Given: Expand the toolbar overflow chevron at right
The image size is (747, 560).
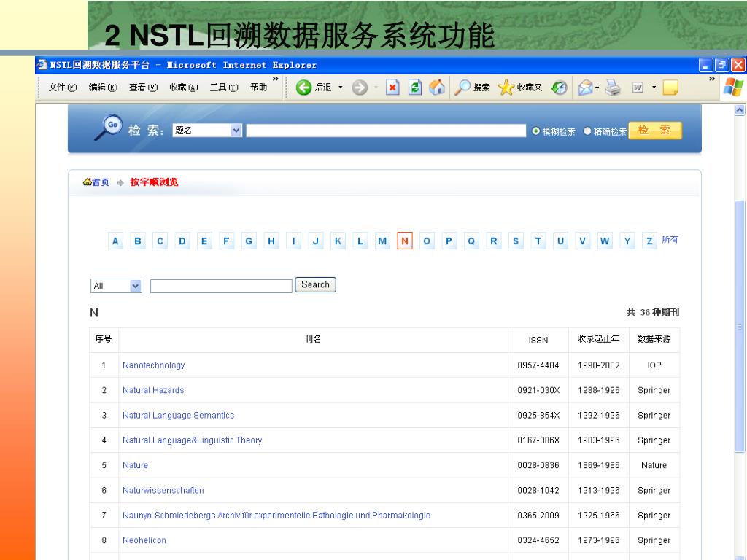Looking at the screenshot, I should point(712,79).
